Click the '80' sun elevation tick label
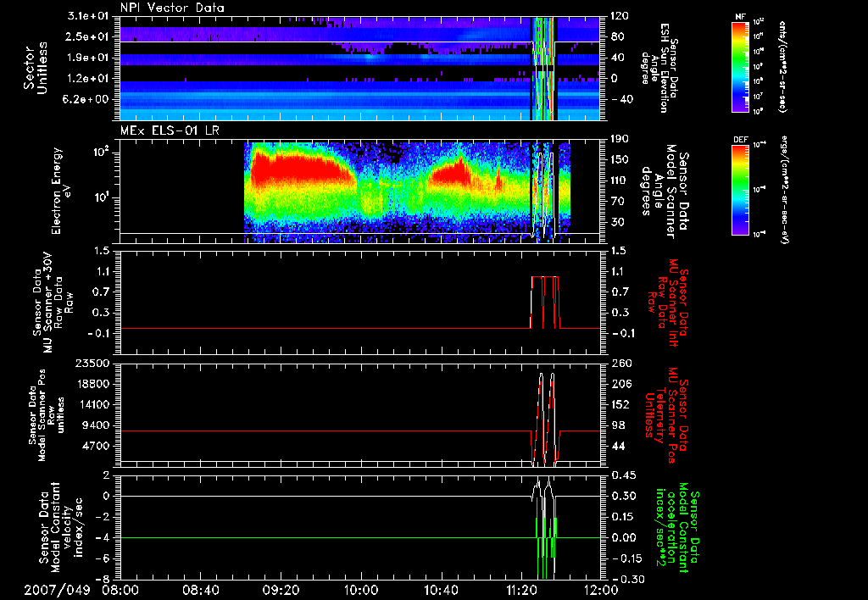The height and width of the screenshot is (600, 868). point(618,36)
